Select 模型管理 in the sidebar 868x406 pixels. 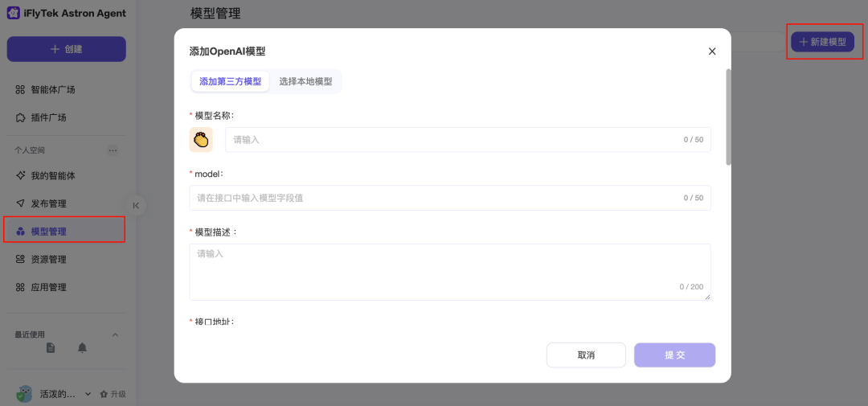64,230
